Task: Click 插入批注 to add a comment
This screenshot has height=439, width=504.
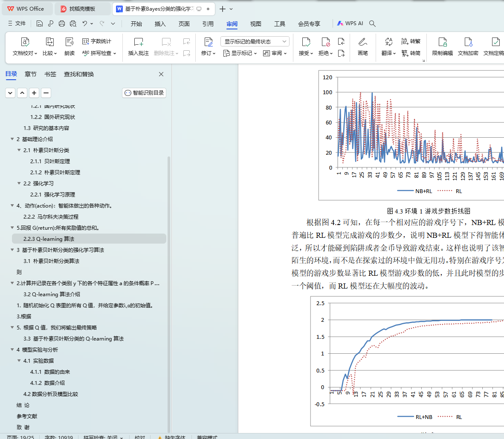Action: pos(139,46)
